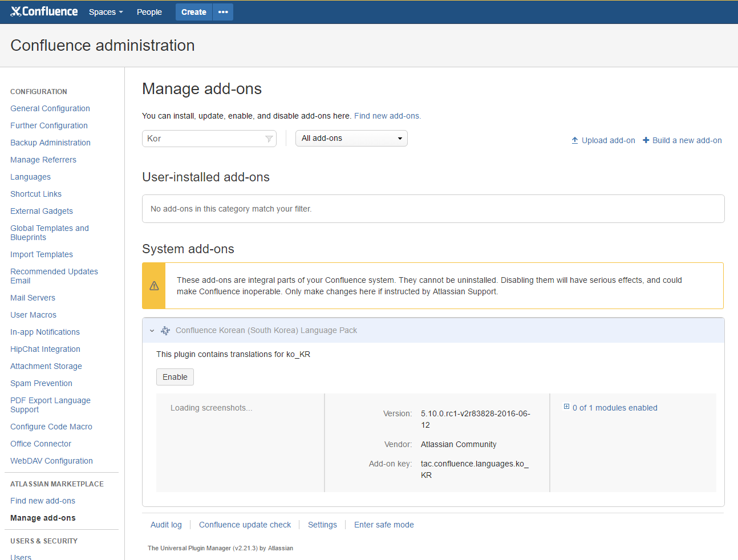Click the yellow warning triangle icon
Viewport: 738px width, 560px height.
tap(154, 286)
